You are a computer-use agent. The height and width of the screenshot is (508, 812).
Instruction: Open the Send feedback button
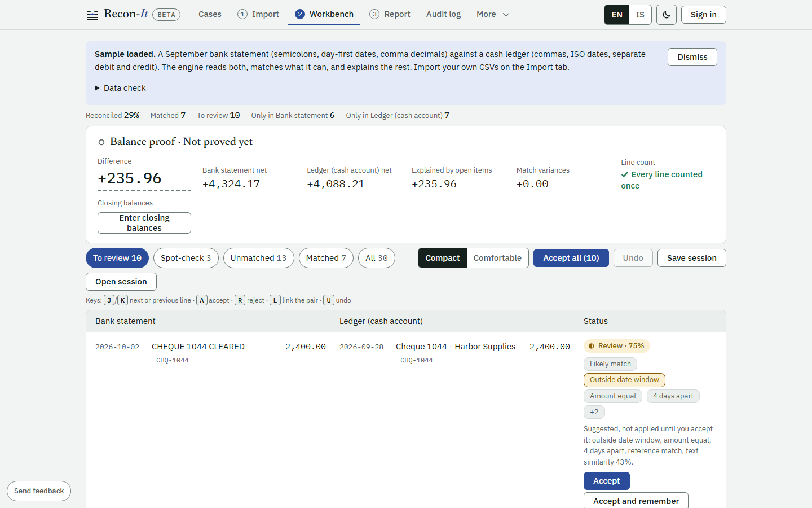tap(39, 491)
